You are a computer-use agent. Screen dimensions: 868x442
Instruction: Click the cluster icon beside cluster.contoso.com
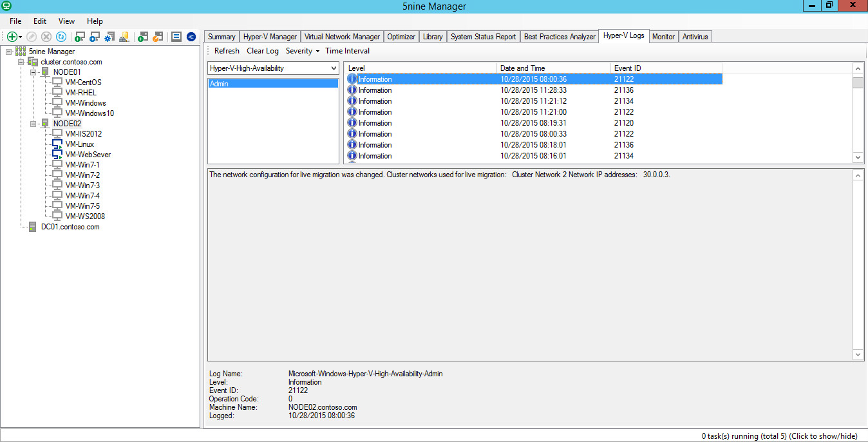coord(33,62)
